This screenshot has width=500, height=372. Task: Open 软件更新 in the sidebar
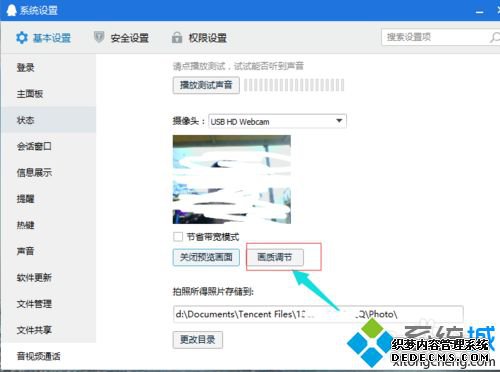[x=48, y=277]
